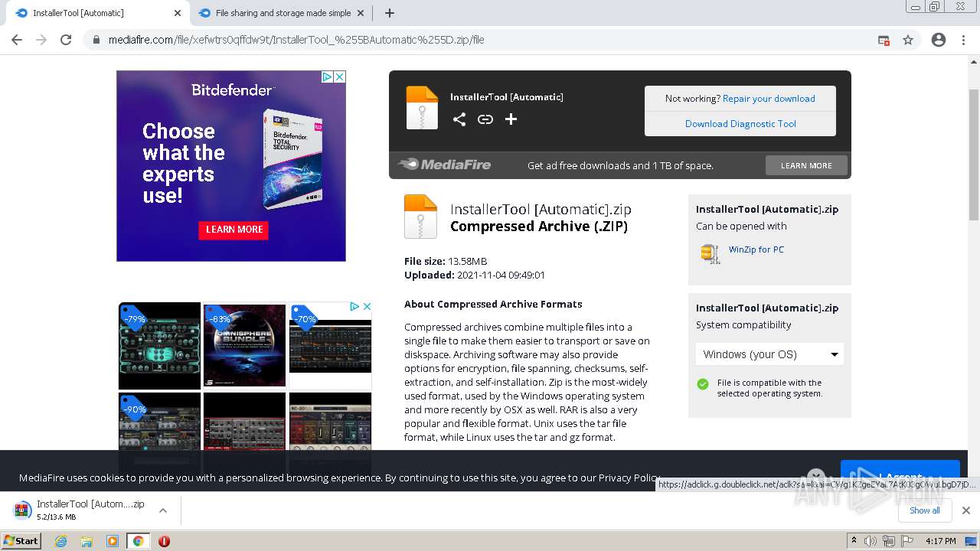This screenshot has width=980, height=551.
Task: Click the address bar URL field
Action: click(490, 40)
